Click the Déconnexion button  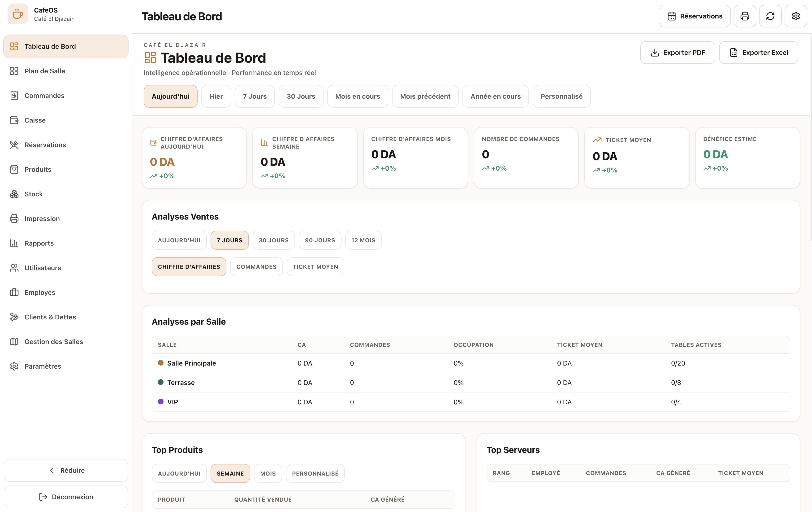pyautogui.click(x=66, y=497)
